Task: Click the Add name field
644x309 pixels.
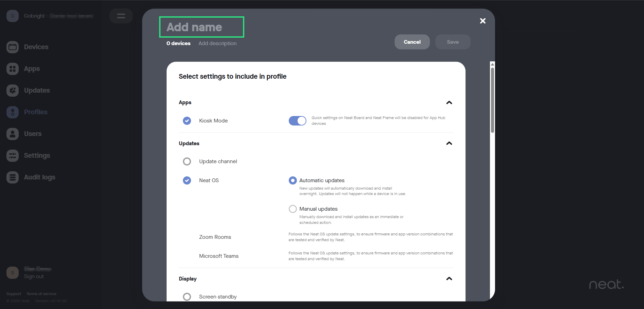Action: tap(202, 27)
